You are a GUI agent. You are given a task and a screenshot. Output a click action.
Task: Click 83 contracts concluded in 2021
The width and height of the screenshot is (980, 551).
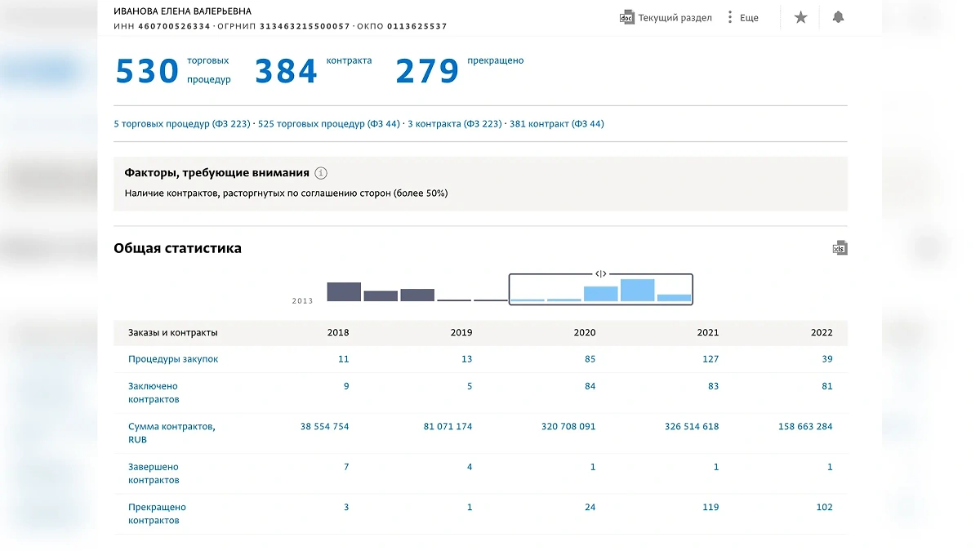[x=713, y=386]
